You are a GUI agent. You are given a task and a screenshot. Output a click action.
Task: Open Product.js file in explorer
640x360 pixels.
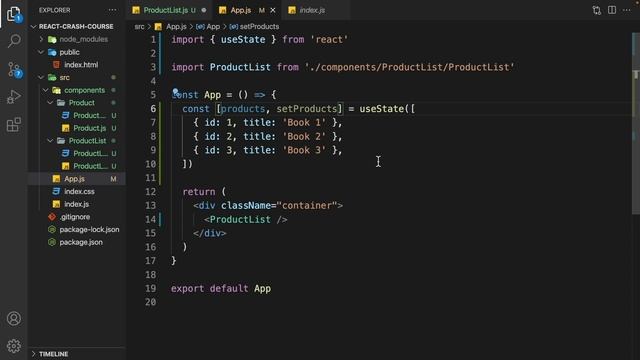(x=76, y=128)
